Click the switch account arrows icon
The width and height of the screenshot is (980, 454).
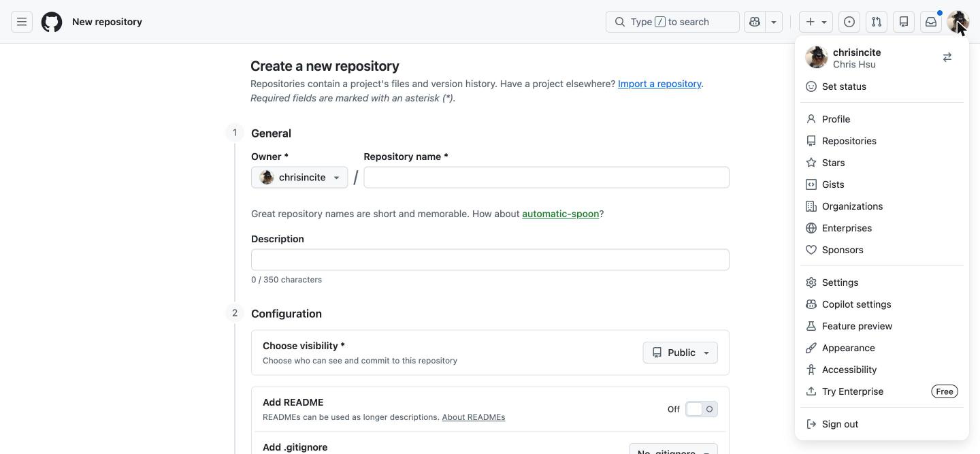947,57
